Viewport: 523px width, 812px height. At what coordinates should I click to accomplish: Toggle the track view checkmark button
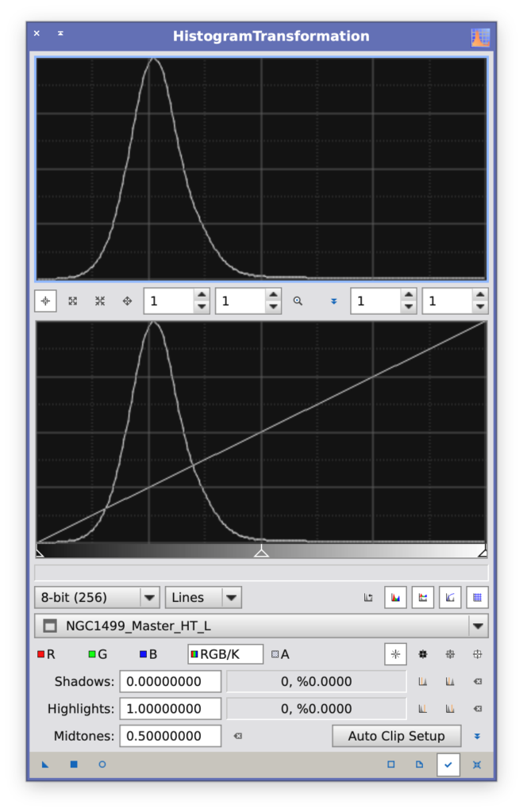[448, 764]
